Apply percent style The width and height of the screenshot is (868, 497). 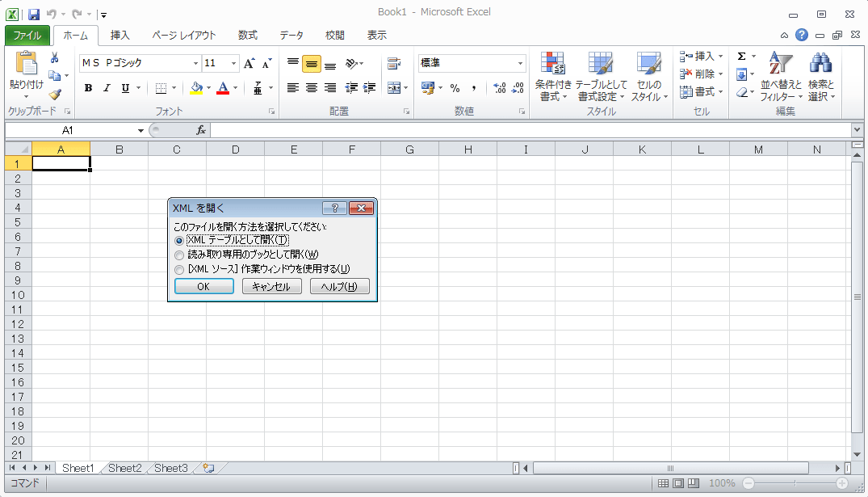click(x=455, y=87)
